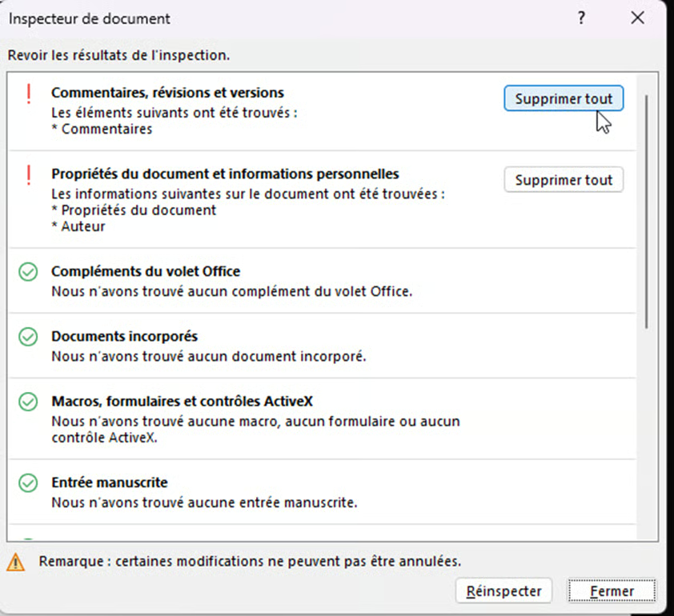Click the vertical scrollbar in results list

click(x=646, y=212)
